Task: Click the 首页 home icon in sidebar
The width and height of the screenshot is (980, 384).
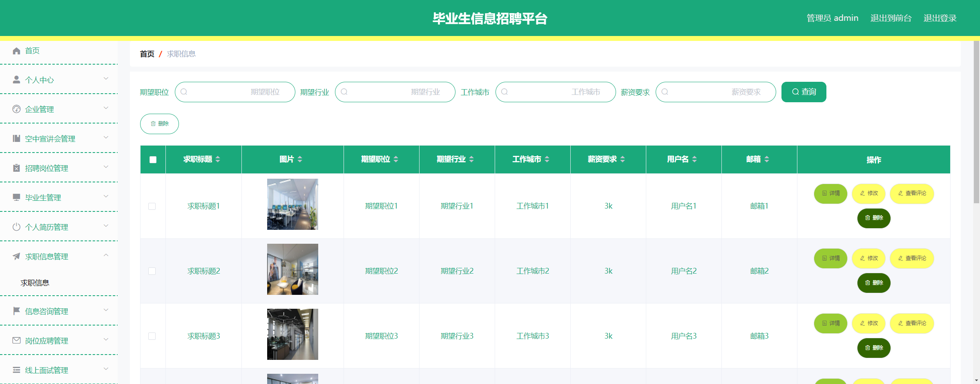Action: pos(16,50)
